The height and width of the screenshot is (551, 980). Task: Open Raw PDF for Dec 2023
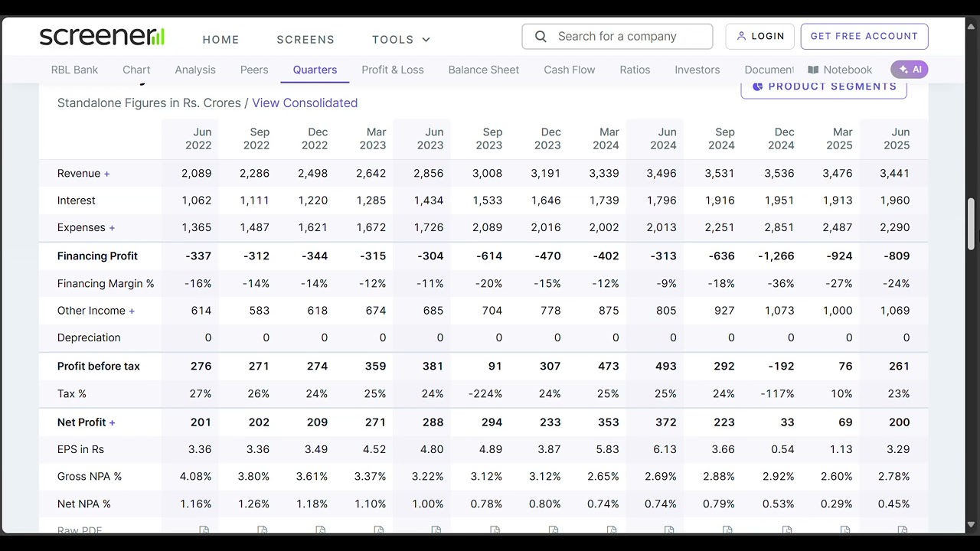pos(554,530)
